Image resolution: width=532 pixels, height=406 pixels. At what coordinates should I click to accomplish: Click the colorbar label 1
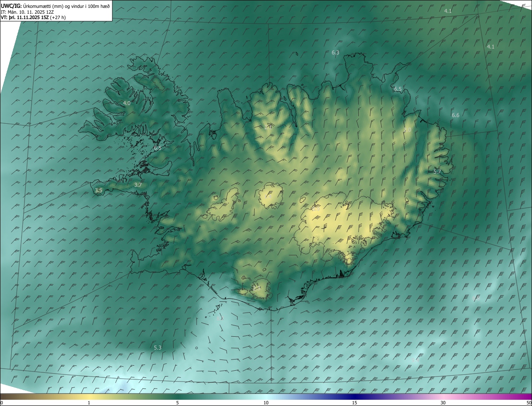point(89,403)
